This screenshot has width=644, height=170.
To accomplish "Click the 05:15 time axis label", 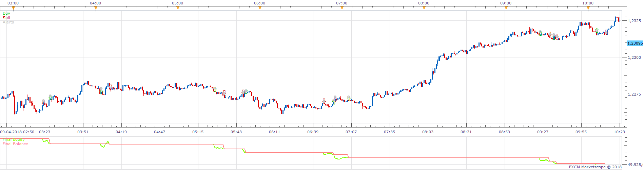I will coord(198,132).
